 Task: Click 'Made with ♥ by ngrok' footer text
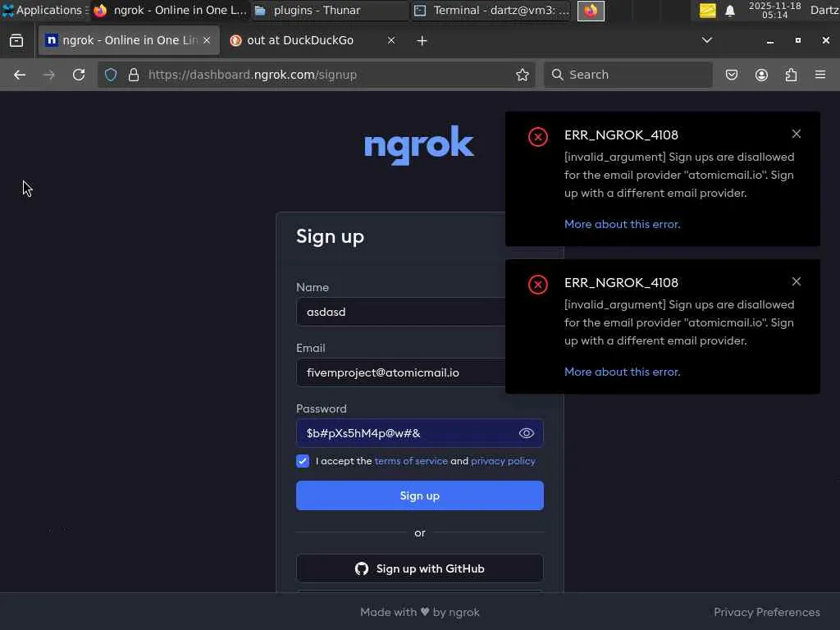point(420,612)
